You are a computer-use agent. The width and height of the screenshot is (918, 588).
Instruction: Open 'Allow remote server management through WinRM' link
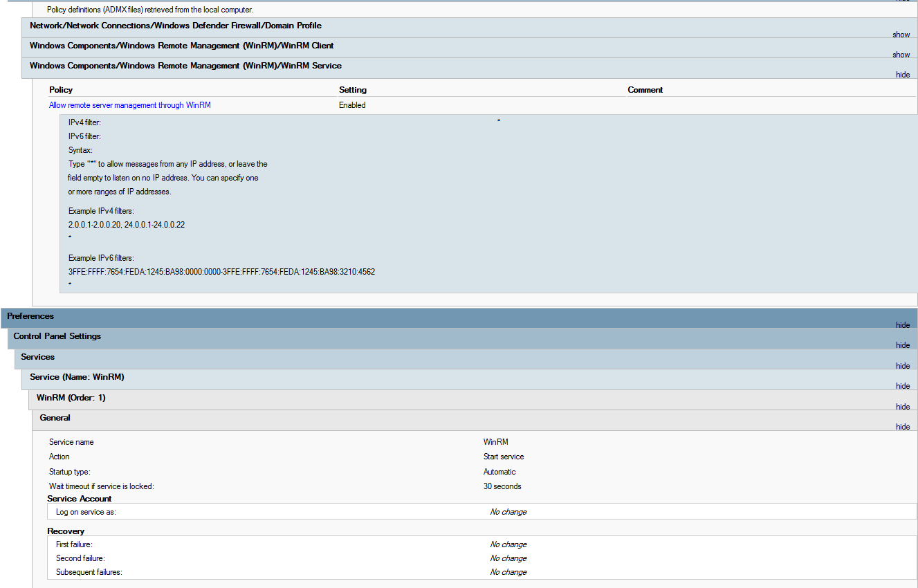point(130,105)
